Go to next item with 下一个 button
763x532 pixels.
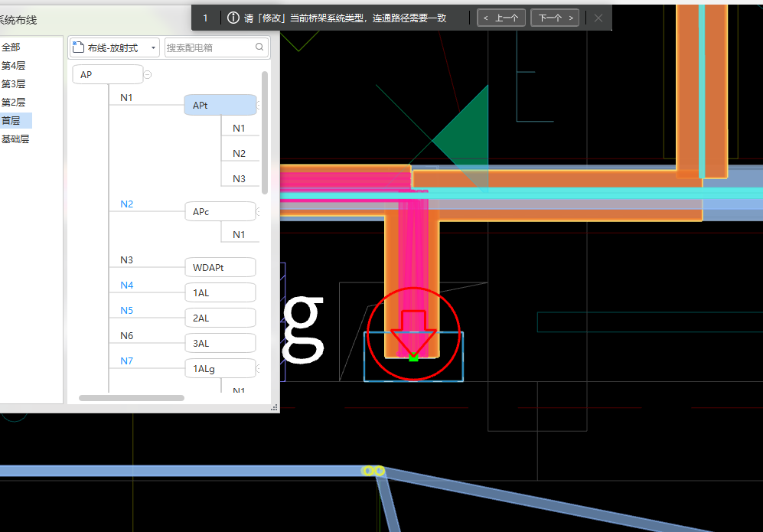555,18
